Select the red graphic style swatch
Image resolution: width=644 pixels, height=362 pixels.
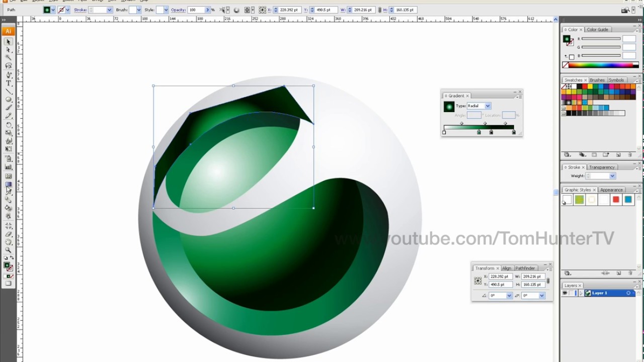[x=616, y=200]
